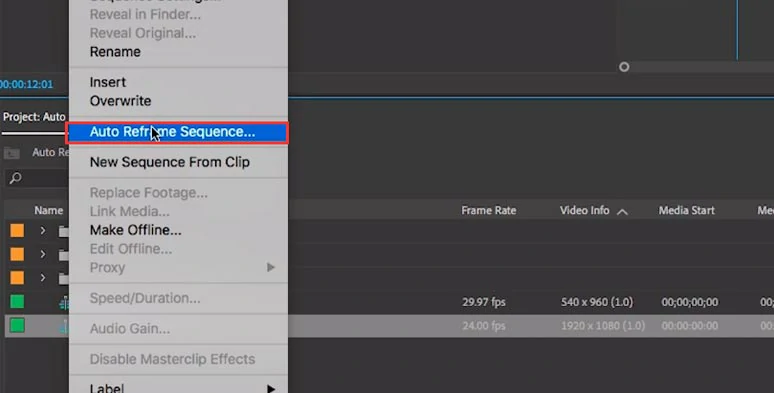Expand the third orange bin row
Viewport: 774px width, 393px height.
click(43, 278)
